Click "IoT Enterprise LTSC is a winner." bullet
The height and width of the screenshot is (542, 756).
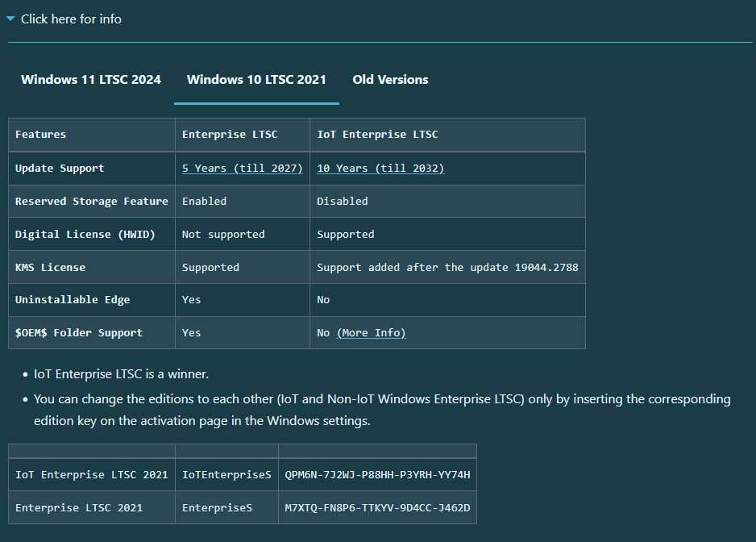click(121, 374)
